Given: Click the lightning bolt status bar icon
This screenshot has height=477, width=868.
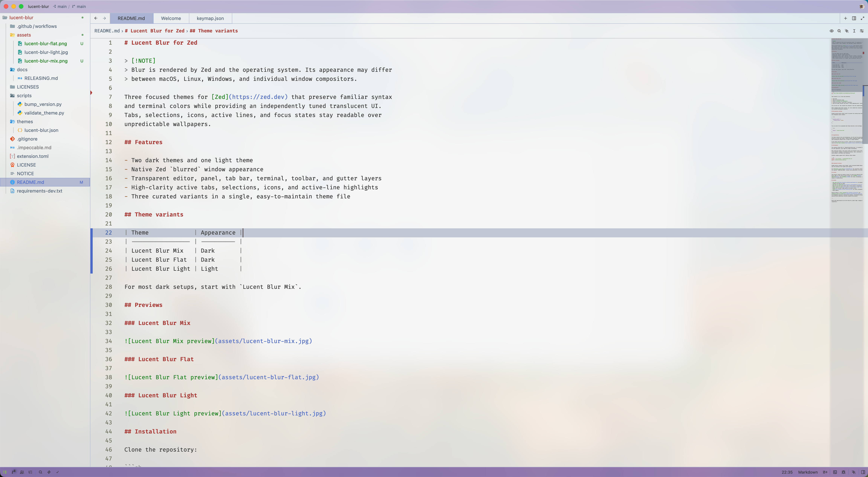Looking at the screenshot, I should (49, 472).
